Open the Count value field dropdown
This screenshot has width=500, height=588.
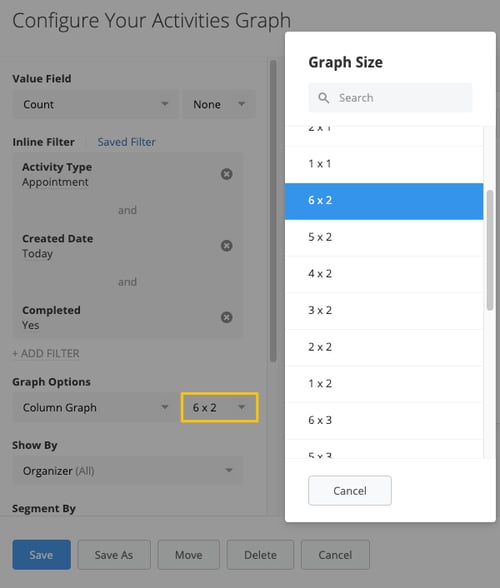pos(95,104)
